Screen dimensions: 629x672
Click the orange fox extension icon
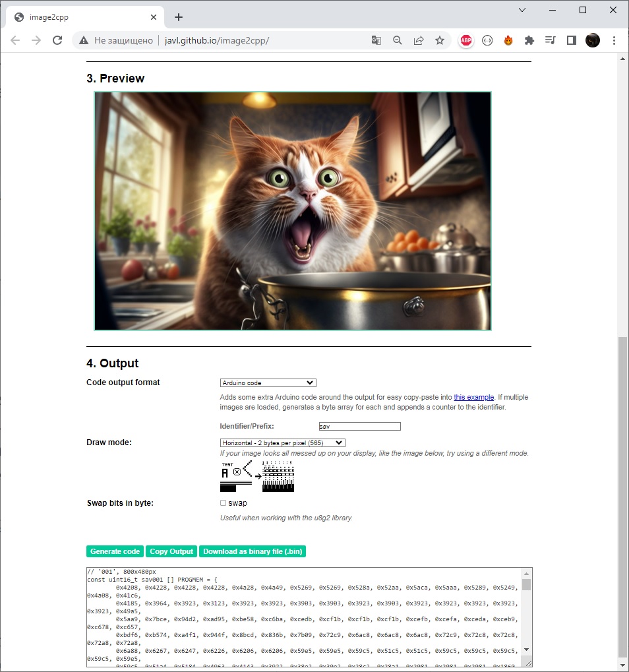pos(508,40)
